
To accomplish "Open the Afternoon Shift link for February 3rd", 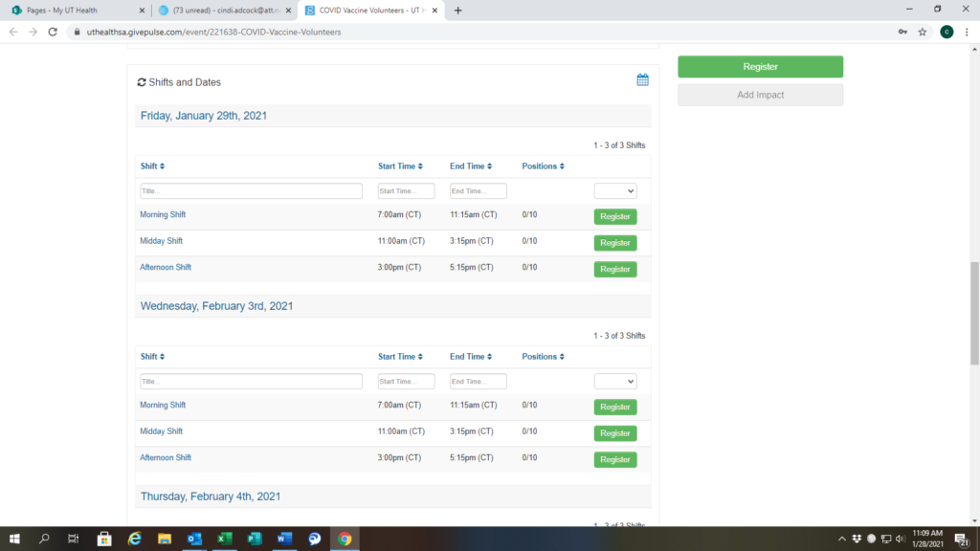I will [x=166, y=458].
